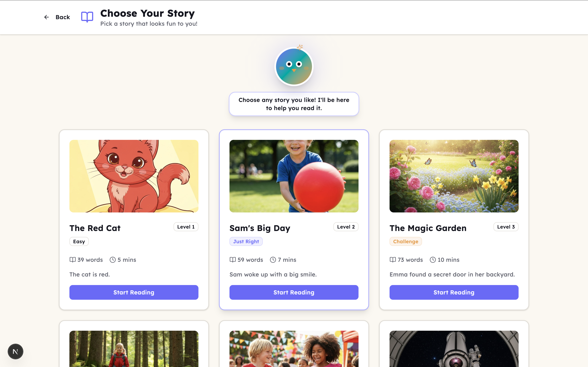Open the flower garden thumbnail
Viewport: 588px width, 367px height.
pos(454,176)
